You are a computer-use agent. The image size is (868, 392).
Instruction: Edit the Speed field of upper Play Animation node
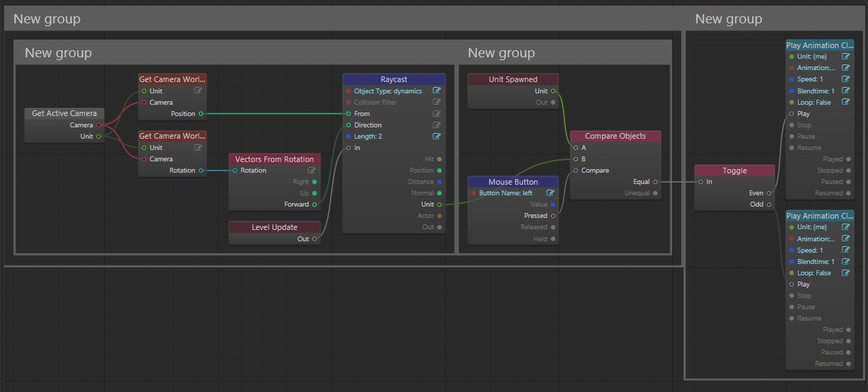[x=845, y=79]
